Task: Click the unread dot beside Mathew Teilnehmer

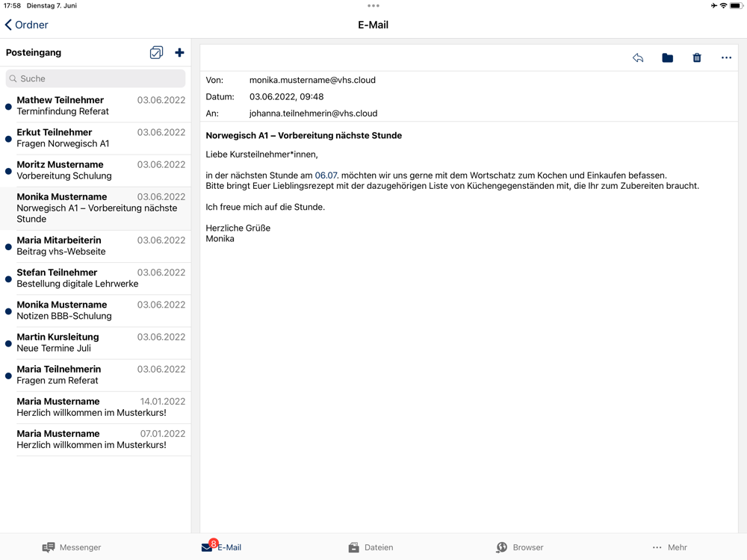Action: coord(8,107)
